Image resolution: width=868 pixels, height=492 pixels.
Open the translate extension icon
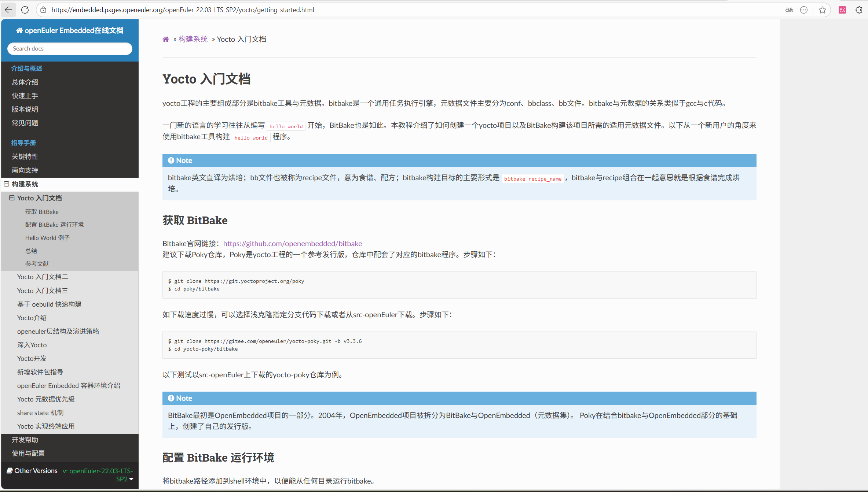842,10
